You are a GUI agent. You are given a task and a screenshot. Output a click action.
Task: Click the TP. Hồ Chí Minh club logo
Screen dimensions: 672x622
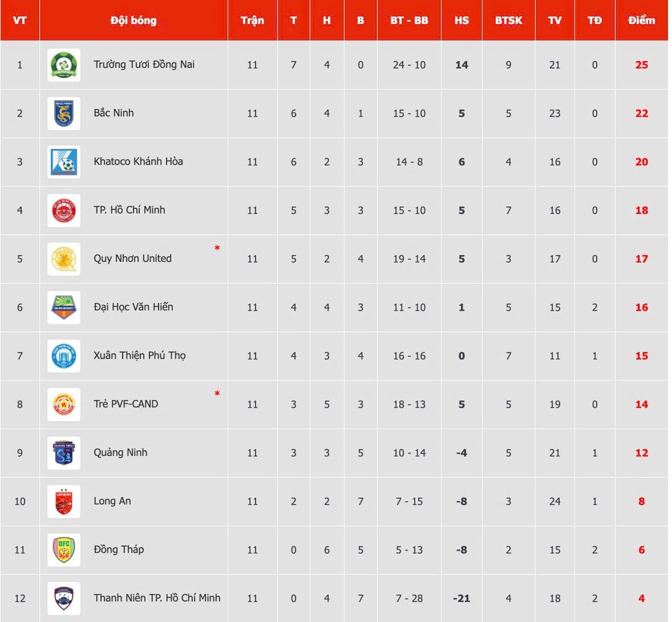(x=64, y=211)
